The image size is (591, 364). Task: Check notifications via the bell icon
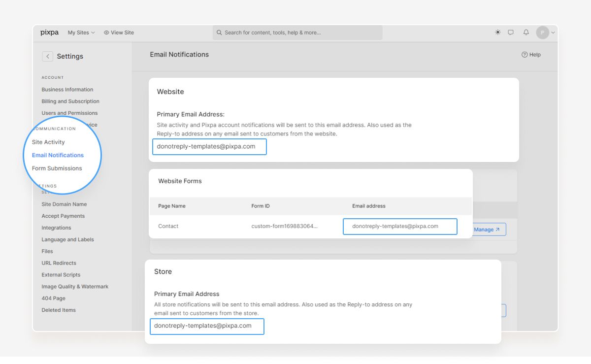point(525,32)
